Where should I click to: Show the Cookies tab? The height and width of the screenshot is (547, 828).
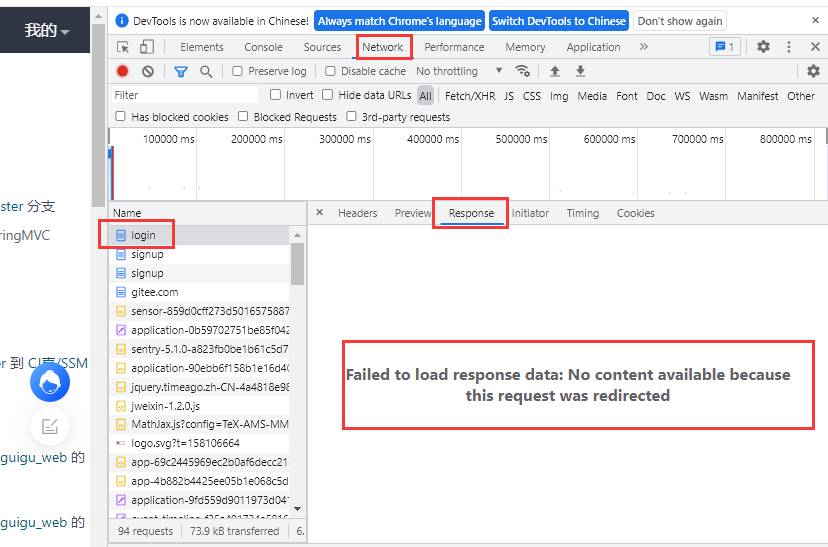click(635, 213)
